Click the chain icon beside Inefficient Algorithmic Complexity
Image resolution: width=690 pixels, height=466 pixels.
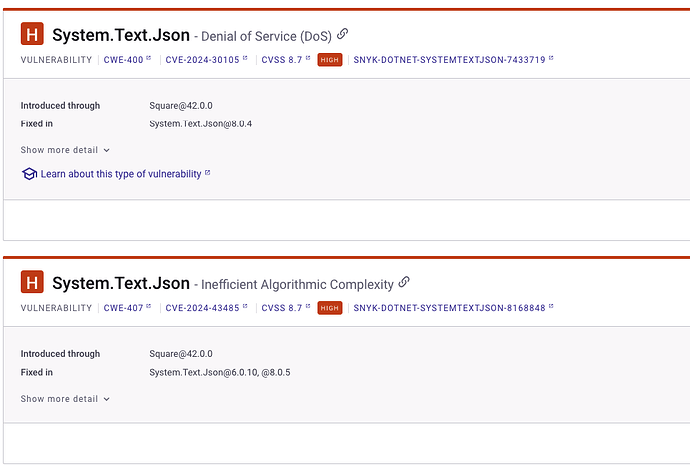point(404,283)
